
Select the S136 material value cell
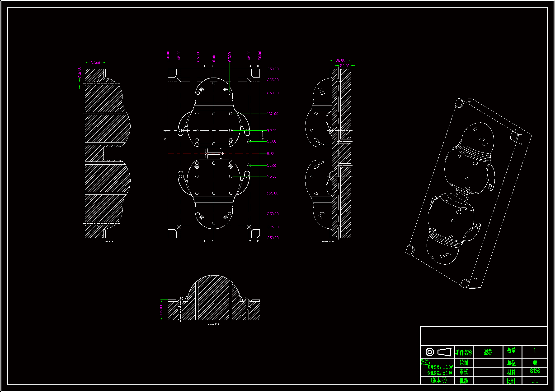[x=534, y=371]
